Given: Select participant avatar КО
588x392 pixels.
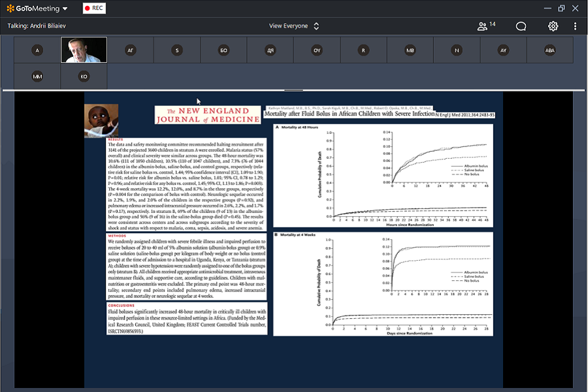Looking at the screenshot, I should coord(84,76).
